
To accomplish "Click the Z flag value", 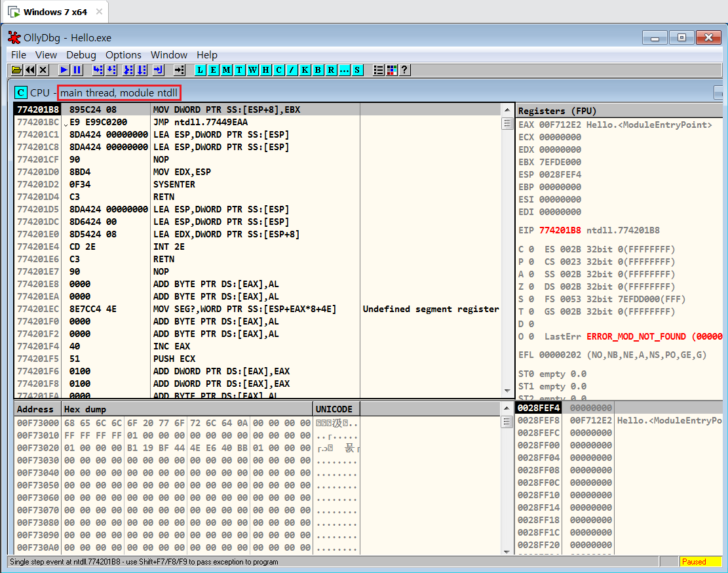I will (x=531, y=286).
